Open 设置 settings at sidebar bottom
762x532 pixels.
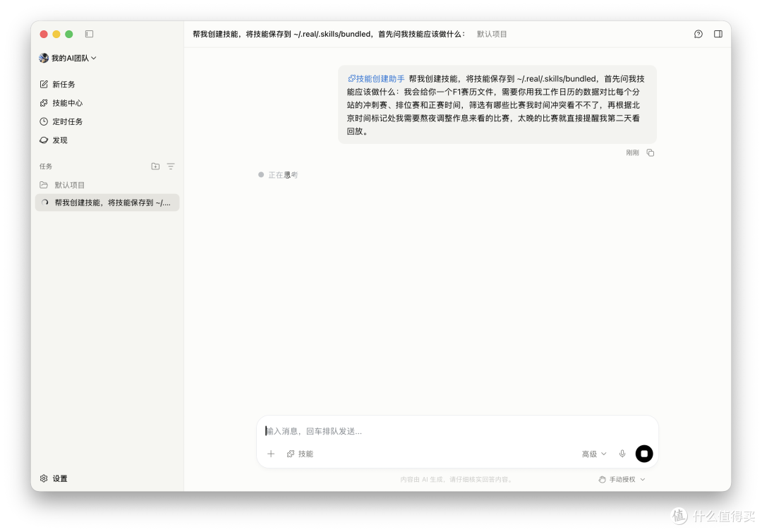click(x=54, y=478)
